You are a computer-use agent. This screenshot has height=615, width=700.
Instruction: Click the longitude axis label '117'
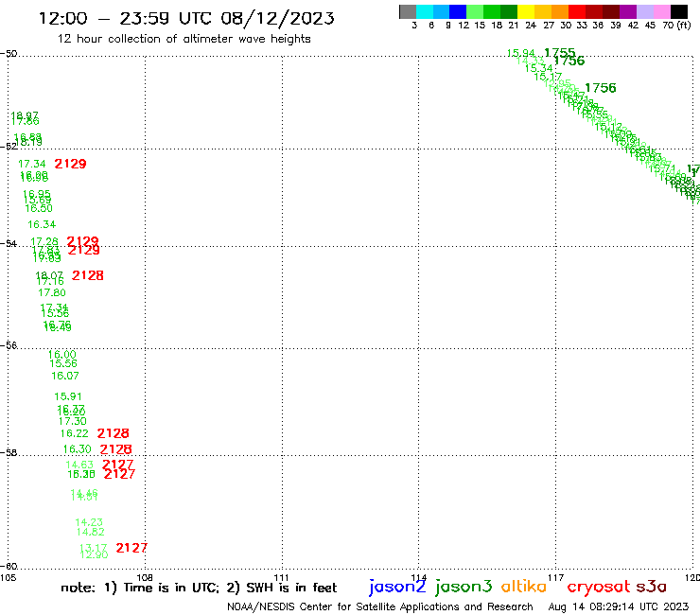[556, 577]
